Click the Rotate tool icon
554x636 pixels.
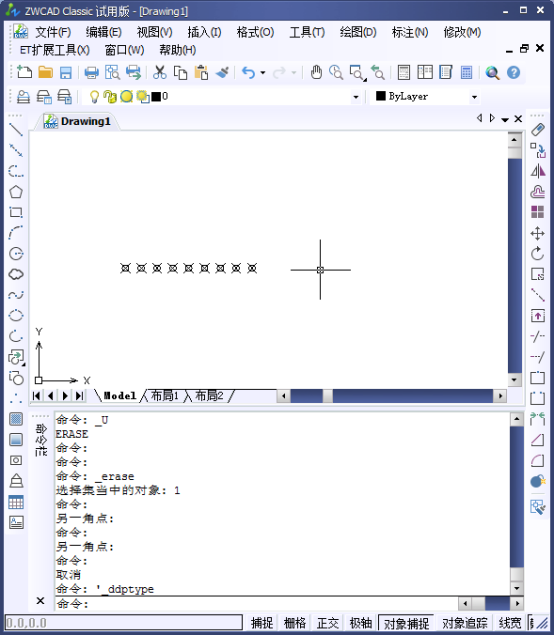point(538,254)
